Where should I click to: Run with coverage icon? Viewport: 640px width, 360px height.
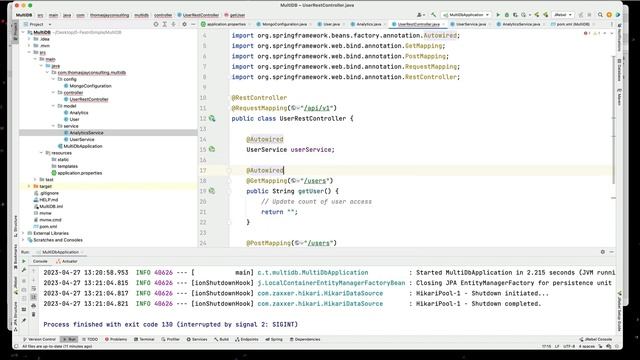point(516,15)
